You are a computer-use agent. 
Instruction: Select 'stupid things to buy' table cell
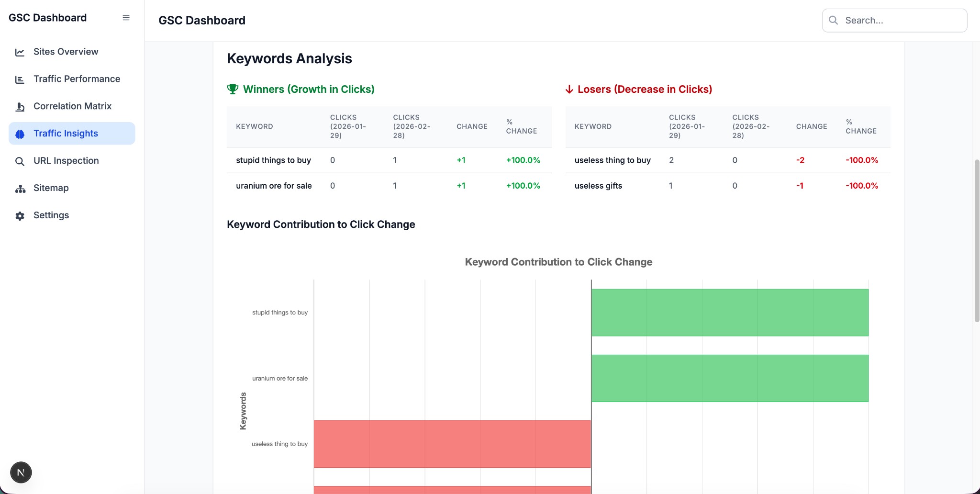point(274,160)
